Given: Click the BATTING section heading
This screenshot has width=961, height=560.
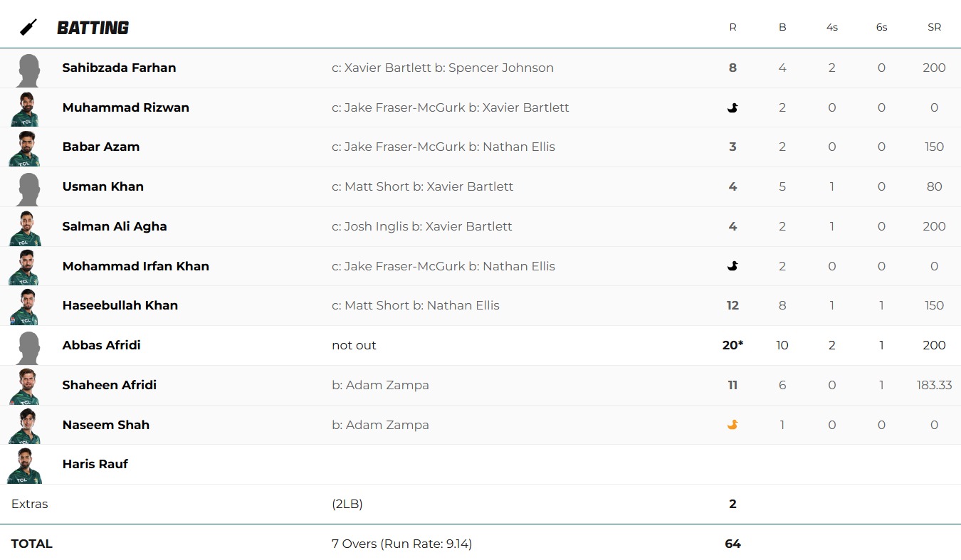Looking at the screenshot, I should click(x=93, y=28).
